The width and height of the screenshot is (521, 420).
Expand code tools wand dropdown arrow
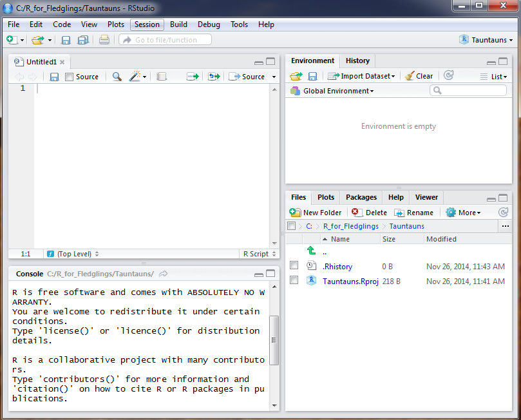[144, 77]
